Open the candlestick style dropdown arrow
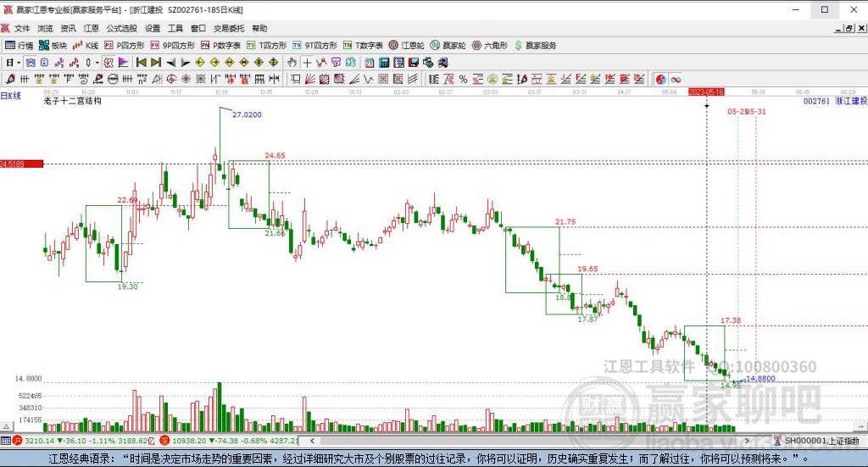Screen dimensions: 868x467 click(97, 62)
